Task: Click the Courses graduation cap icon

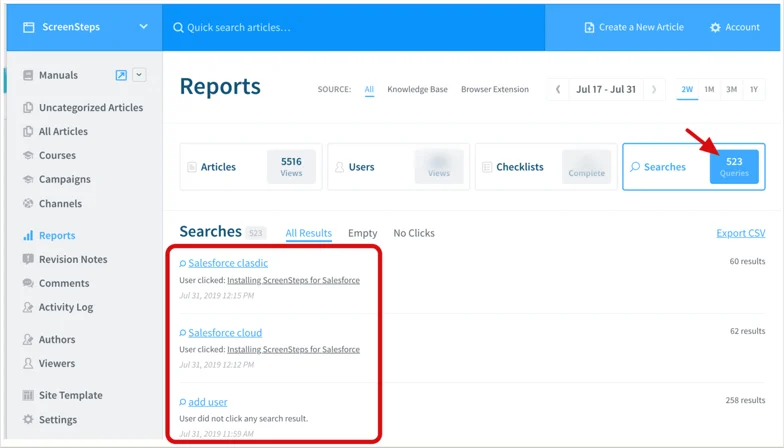Action: [28, 156]
